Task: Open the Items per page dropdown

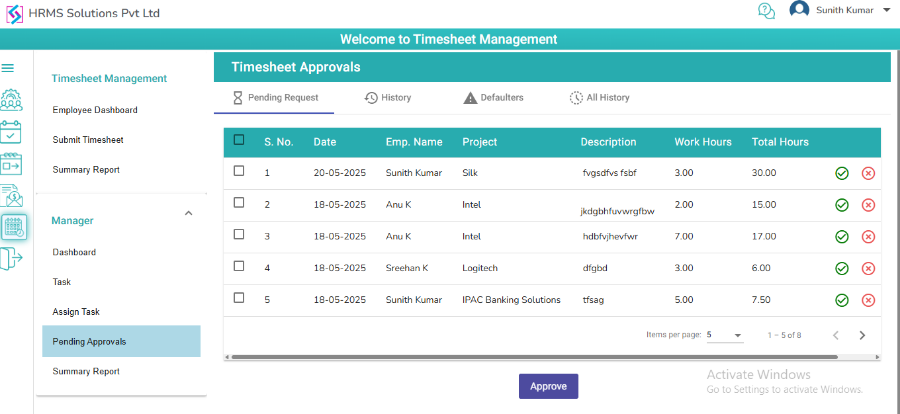Action: [725, 335]
